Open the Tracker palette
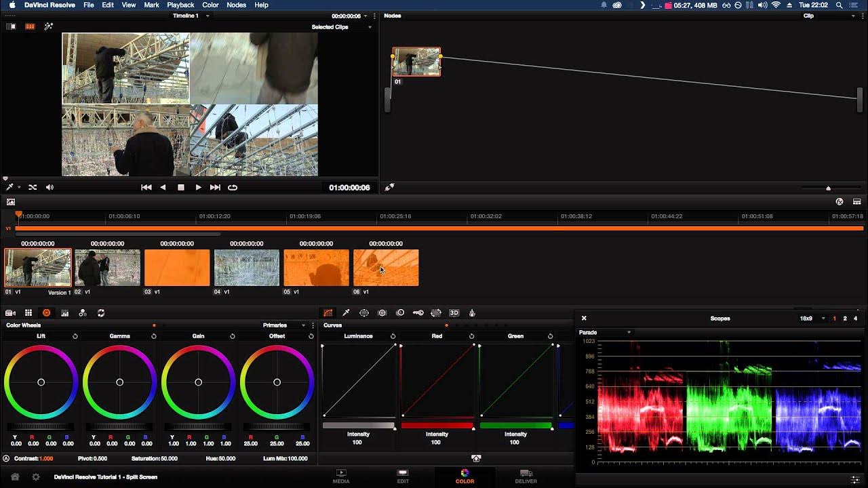The height and width of the screenshot is (488, 868). coord(382,313)
